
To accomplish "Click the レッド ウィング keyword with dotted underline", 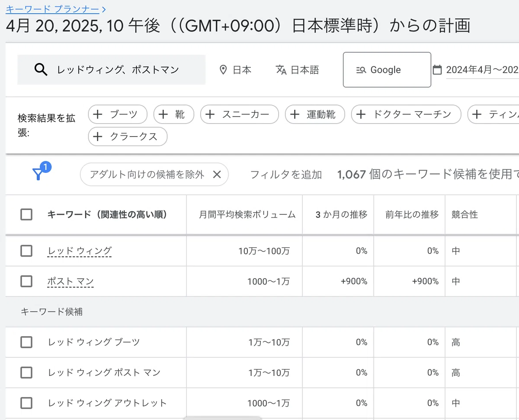I will coord(80,251).
